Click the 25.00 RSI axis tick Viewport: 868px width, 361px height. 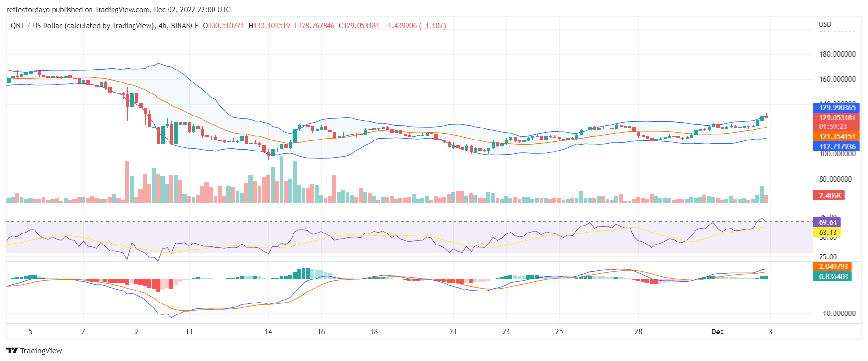[x=828, y=257]
